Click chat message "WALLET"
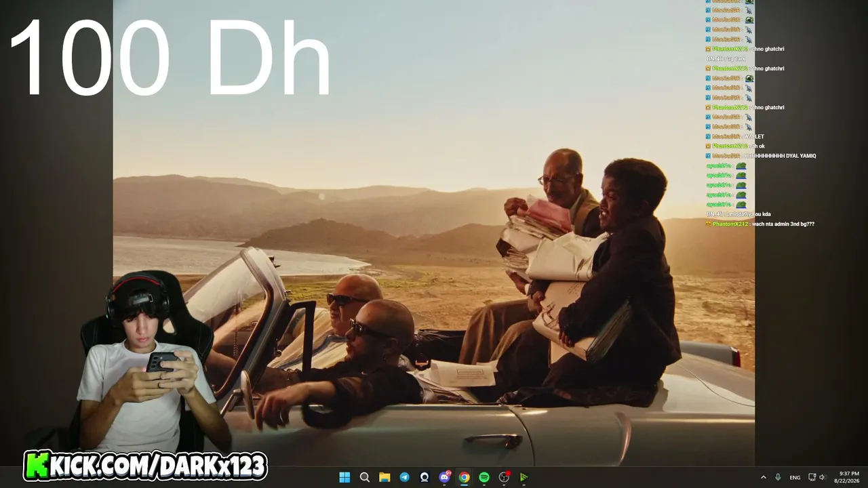Viewport: 868px width, 488px height. point(754,137)
